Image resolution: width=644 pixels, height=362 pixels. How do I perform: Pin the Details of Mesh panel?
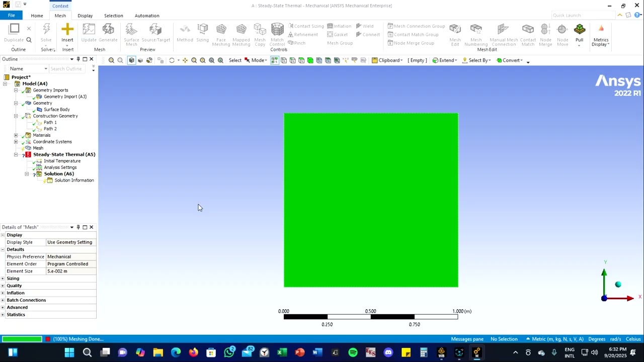click(78, 227)
